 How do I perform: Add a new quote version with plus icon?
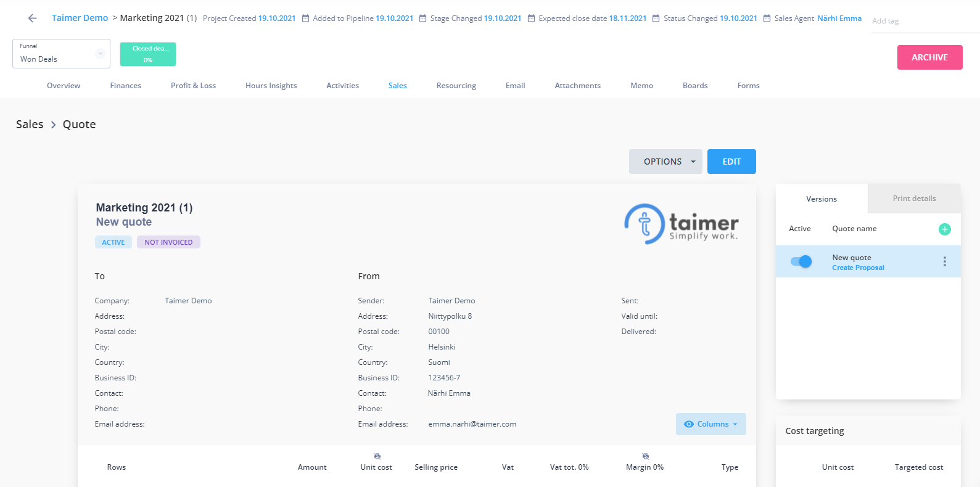[x=944, y=229]
